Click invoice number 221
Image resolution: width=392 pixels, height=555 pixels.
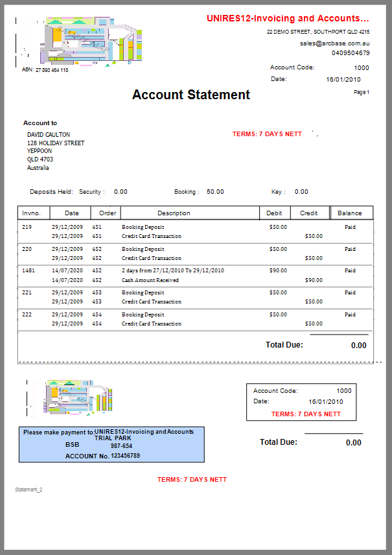pyautogui.click(x=27, y=292)
